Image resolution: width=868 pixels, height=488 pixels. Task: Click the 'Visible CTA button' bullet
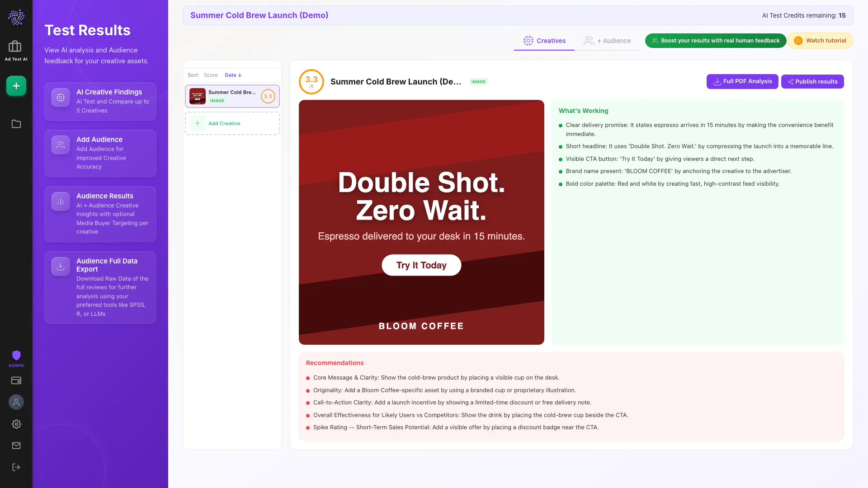point(656,159)
